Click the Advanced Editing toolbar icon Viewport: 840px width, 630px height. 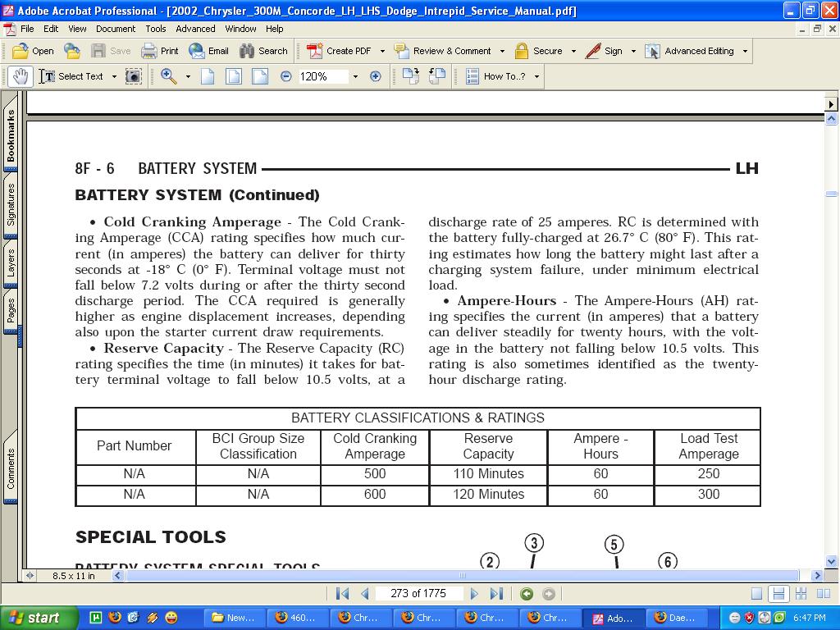click(x=652, y=51)
